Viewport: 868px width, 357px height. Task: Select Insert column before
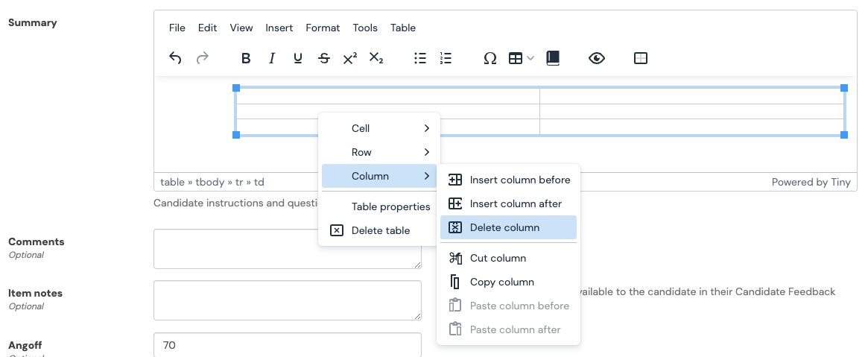pos(508,180)
